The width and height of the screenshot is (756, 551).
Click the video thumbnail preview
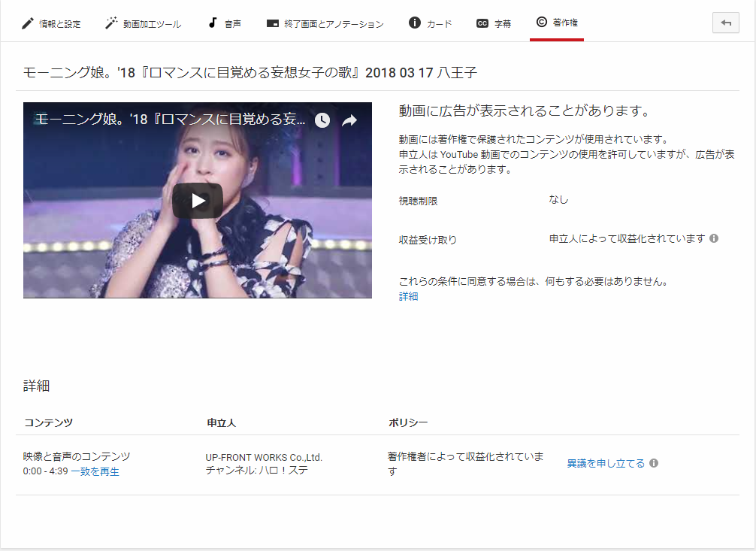[x=198, y=200]
